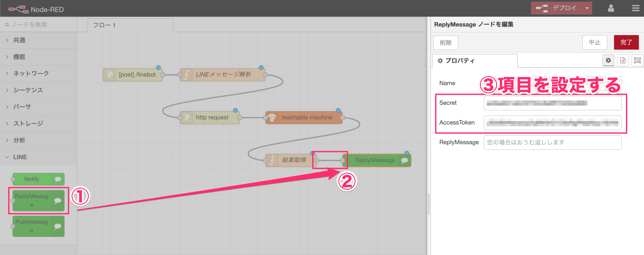Expand the ネットワーク palette category

(31, 73)
